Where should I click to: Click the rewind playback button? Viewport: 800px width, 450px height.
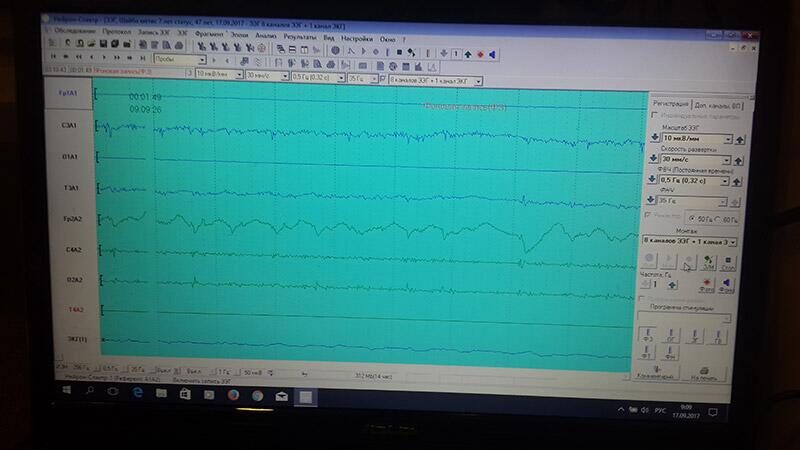tap(79, 57)
